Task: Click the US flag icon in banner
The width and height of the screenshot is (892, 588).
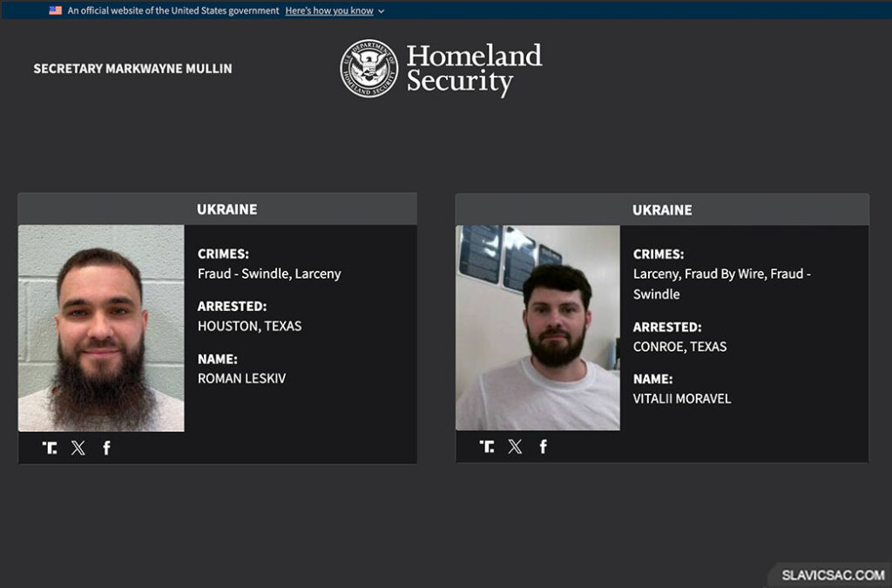Action: tap(55, 10)
